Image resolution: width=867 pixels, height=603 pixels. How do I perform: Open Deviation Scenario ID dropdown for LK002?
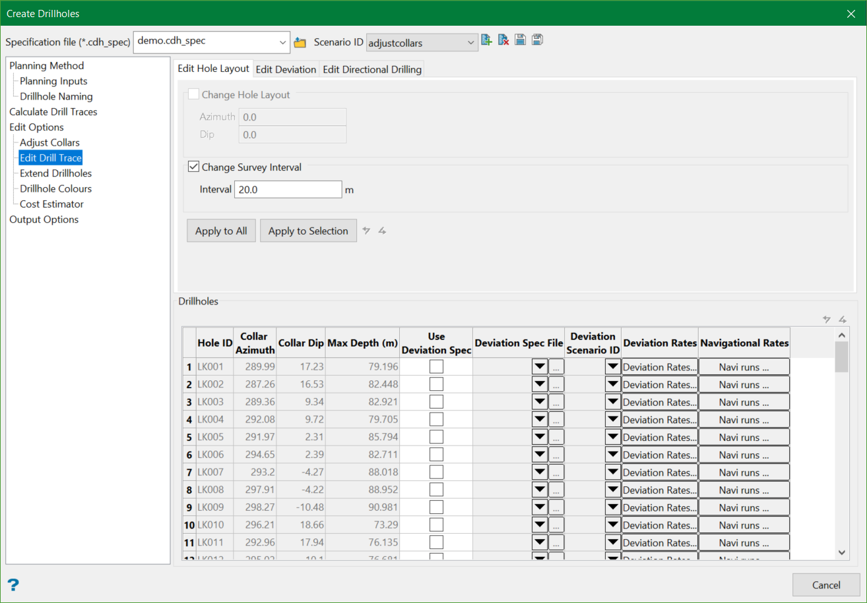(x=613, y=384)
